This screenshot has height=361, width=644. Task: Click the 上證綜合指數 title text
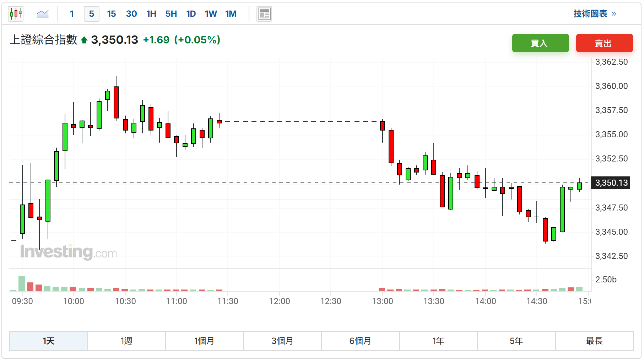43,39
